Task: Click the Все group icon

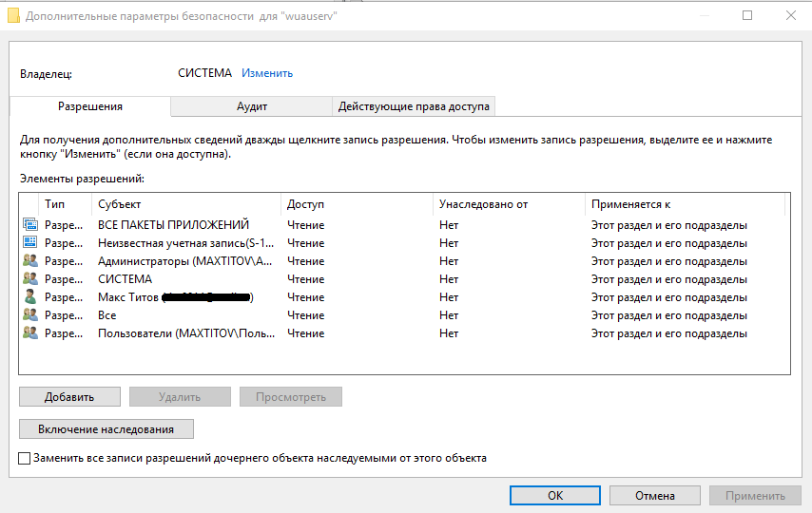Action: (30, 315)
